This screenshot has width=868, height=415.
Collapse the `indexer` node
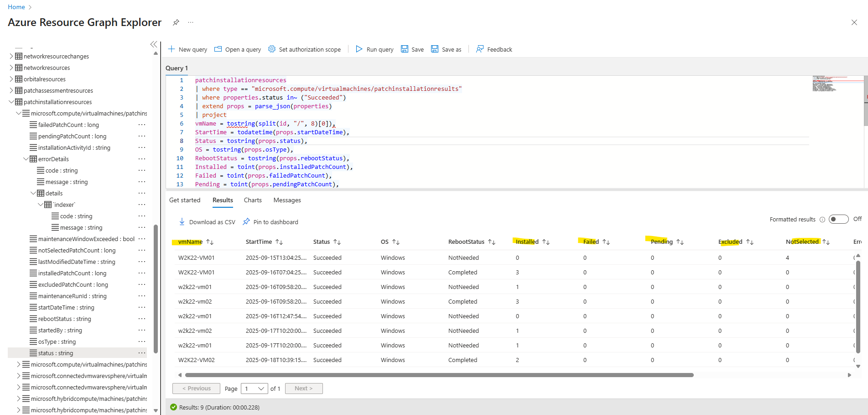click(x=41, y=205)
